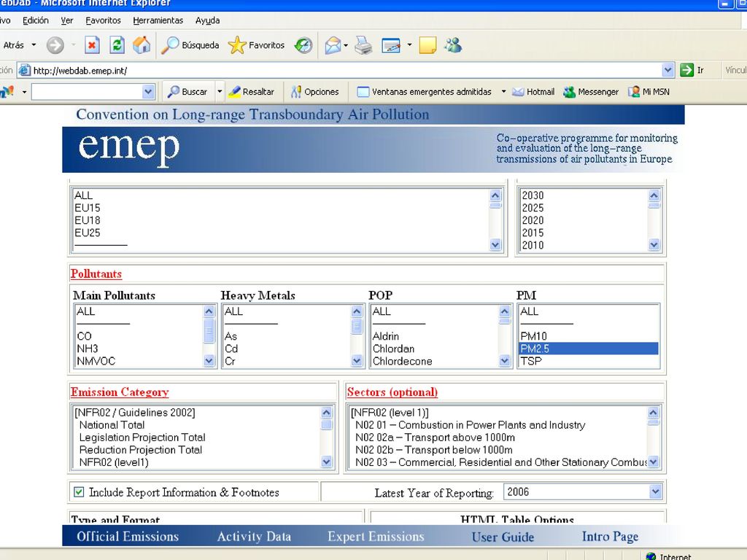This screenshot has width=747, height=560.
Task: Click the years list scrollbar thumb
Action: pos(654,205)
